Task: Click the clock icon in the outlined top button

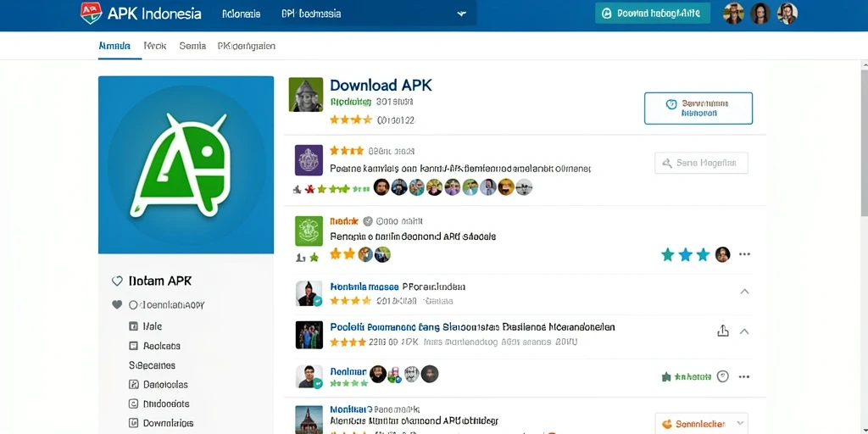Action: 671,104
